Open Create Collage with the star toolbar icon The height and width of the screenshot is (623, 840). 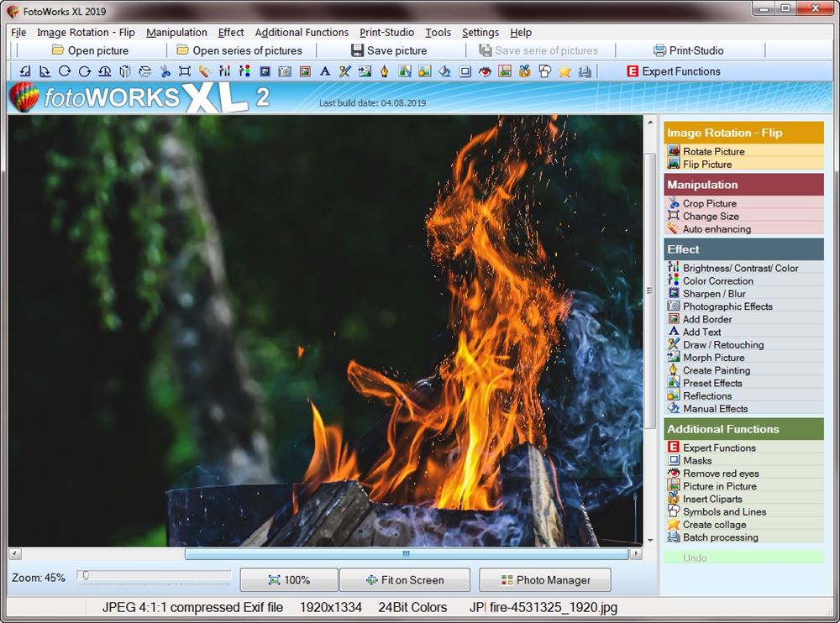566,71
